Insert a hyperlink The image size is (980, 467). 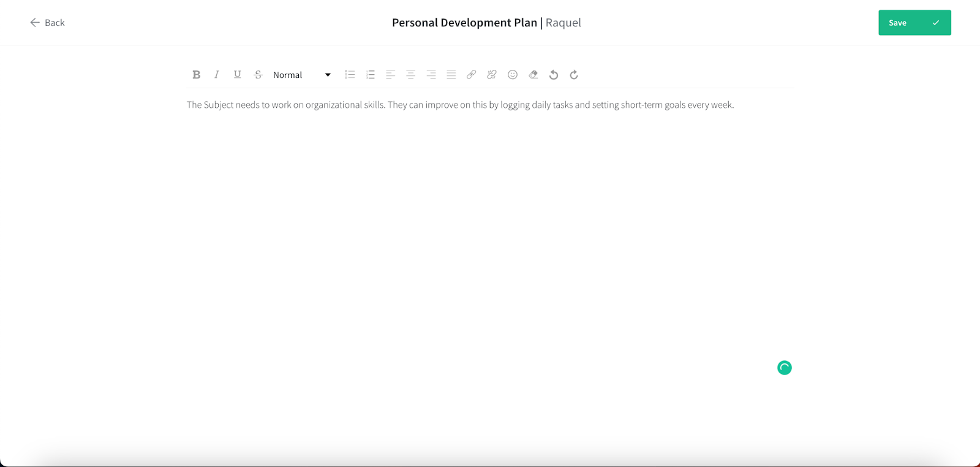coord(471,75)
